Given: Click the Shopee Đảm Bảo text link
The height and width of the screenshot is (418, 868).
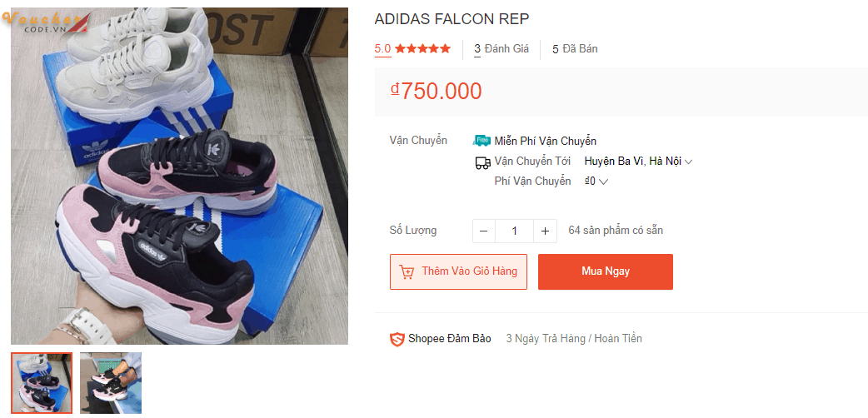Looking at the screenshot, I should [449, 339].
